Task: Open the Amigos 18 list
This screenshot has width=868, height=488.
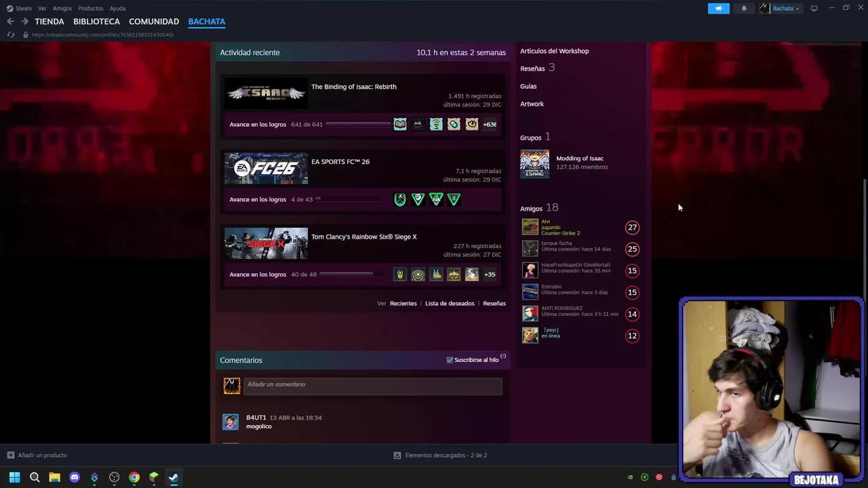Action: point(539,208)
